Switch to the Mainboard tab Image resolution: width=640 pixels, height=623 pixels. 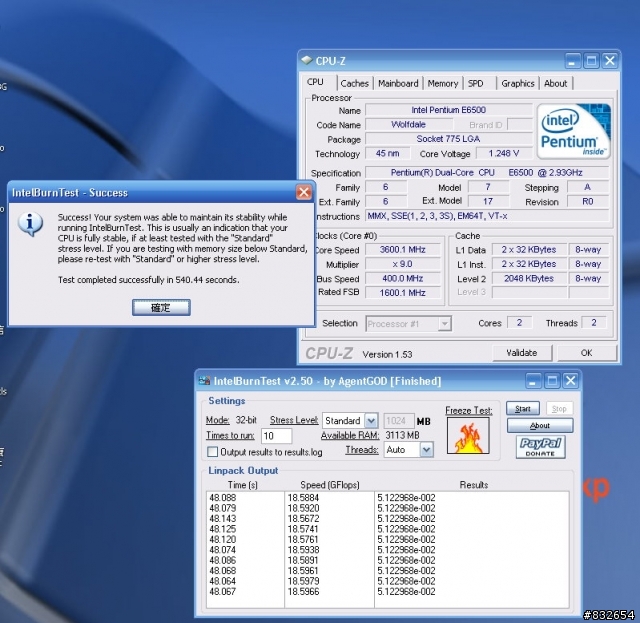pos(398,84)
